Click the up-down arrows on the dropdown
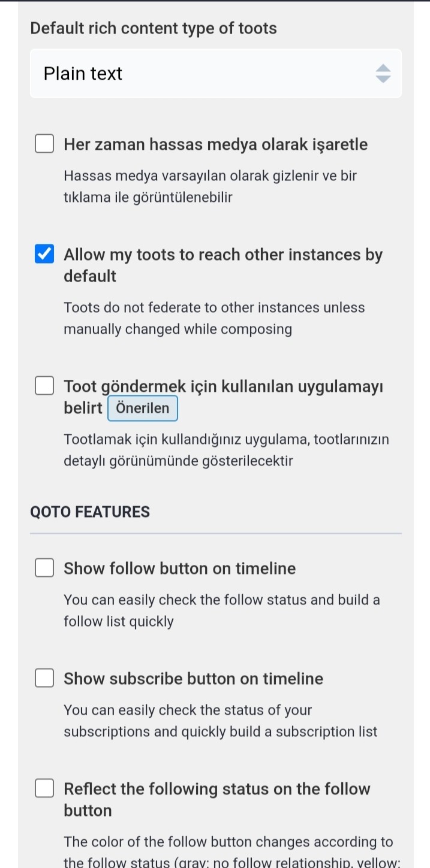The height and width of the screenshot is (868, 430). pyautogui.click(x=383, y=74)
